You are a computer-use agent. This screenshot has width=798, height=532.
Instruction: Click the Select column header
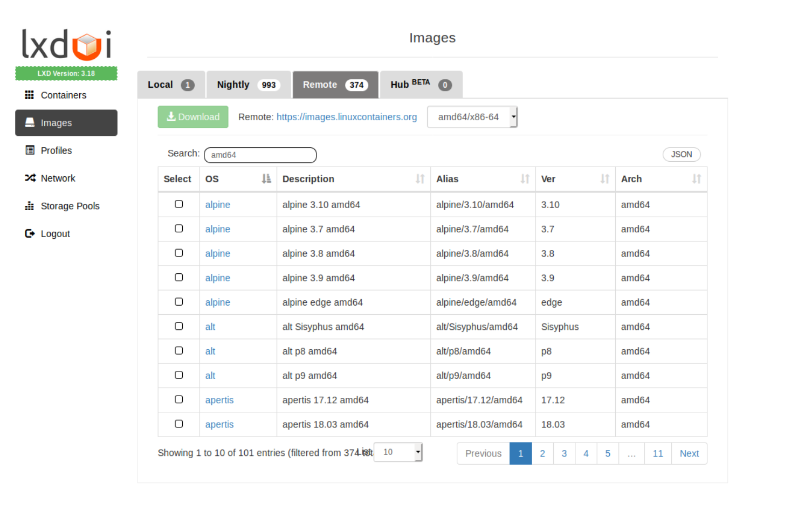point(177,179)
